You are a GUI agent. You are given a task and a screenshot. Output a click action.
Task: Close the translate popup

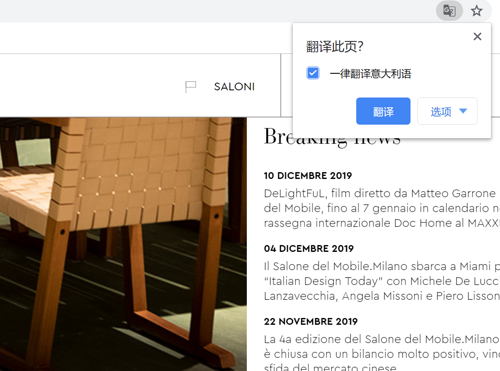477,36
